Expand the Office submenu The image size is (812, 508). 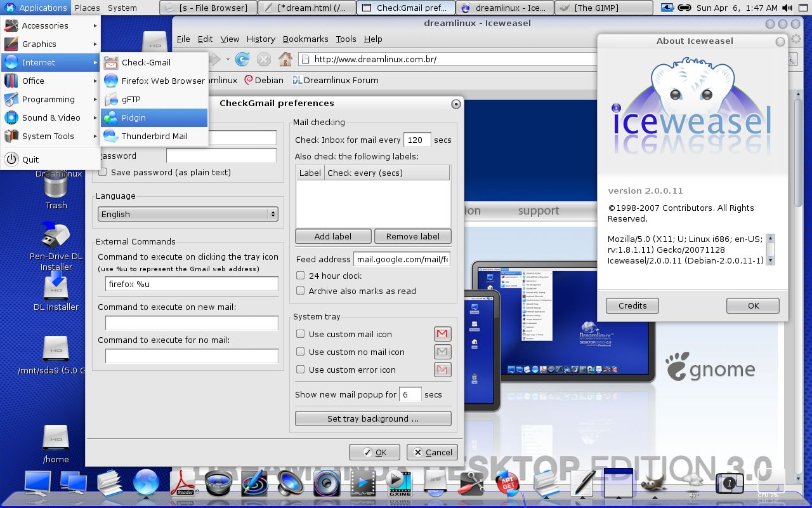tap(51, 81)
